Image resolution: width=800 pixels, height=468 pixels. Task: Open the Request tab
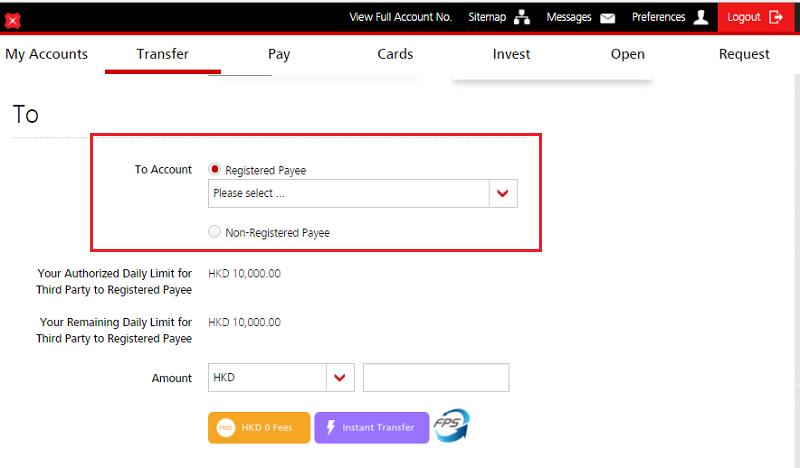(x=744, y=54)
